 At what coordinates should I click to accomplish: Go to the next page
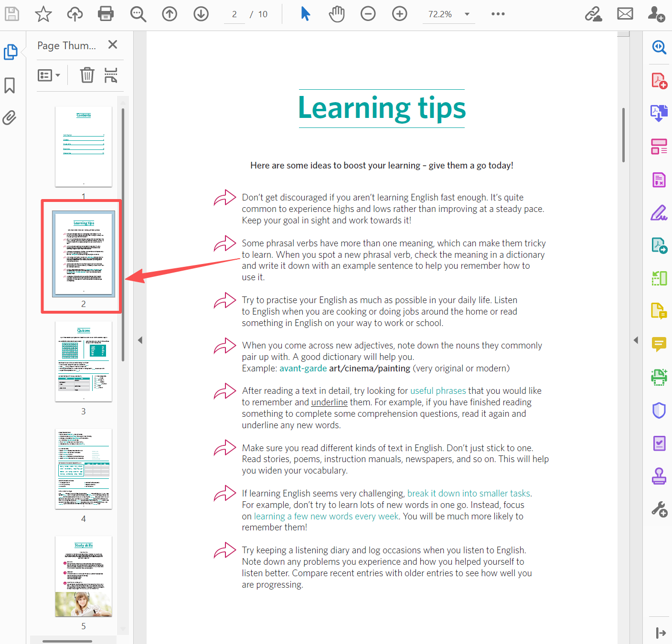coord(201,14)
